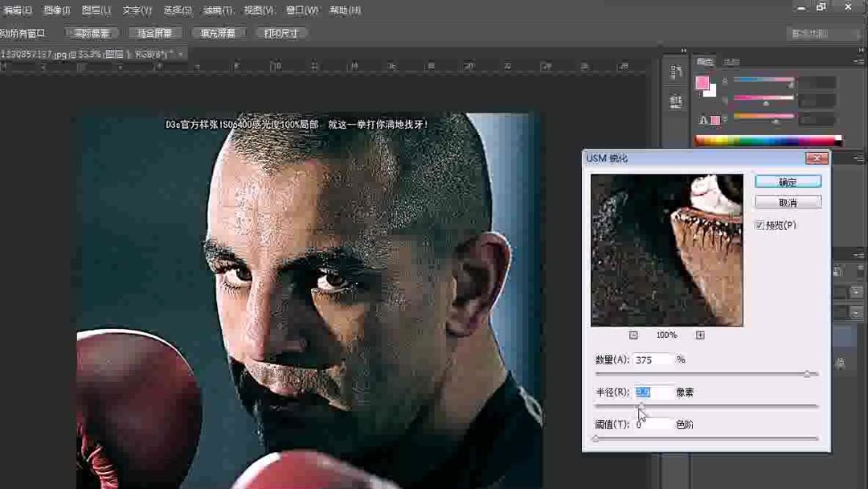Open the lower dropdown in the collapsed right panel
The image size is (868, 489).
857,313
